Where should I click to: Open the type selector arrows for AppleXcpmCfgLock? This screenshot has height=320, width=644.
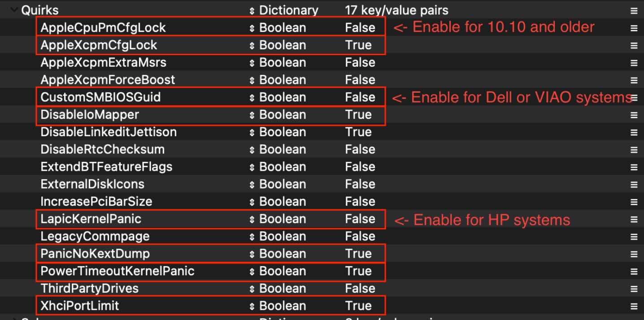pos(252,45)
